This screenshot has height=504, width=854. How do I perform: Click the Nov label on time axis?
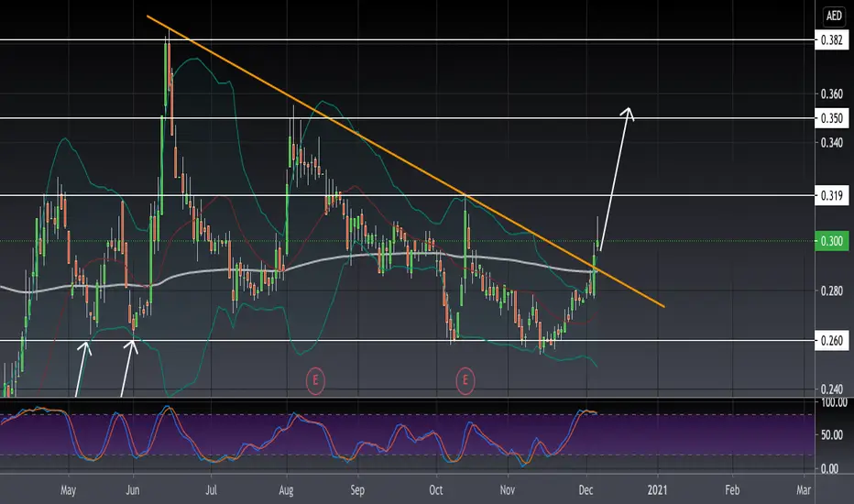pyautogui.click(x=508, y=490)
